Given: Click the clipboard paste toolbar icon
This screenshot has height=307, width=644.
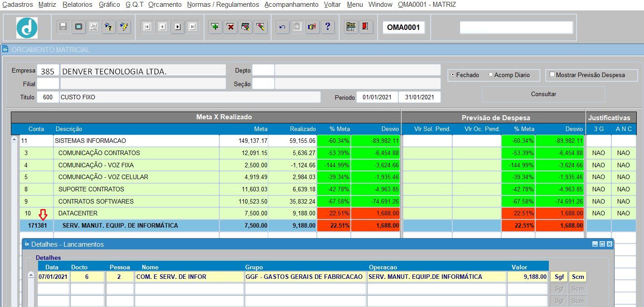Looking at the screenshot, I should coord(297,27).
